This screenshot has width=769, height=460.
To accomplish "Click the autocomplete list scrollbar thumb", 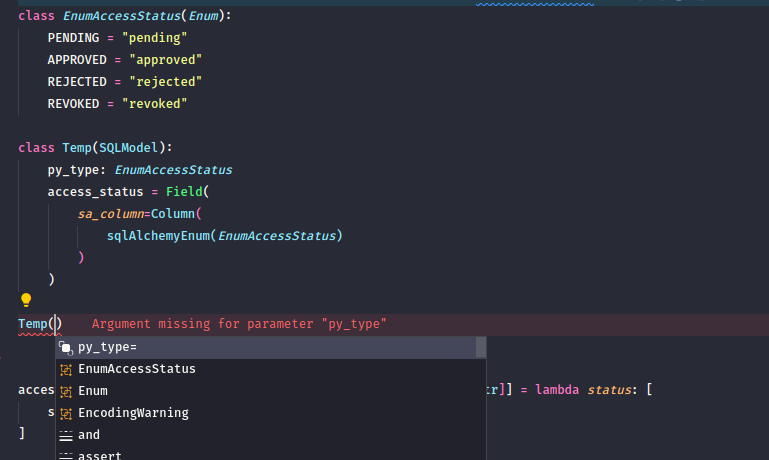I will point(481,347).
